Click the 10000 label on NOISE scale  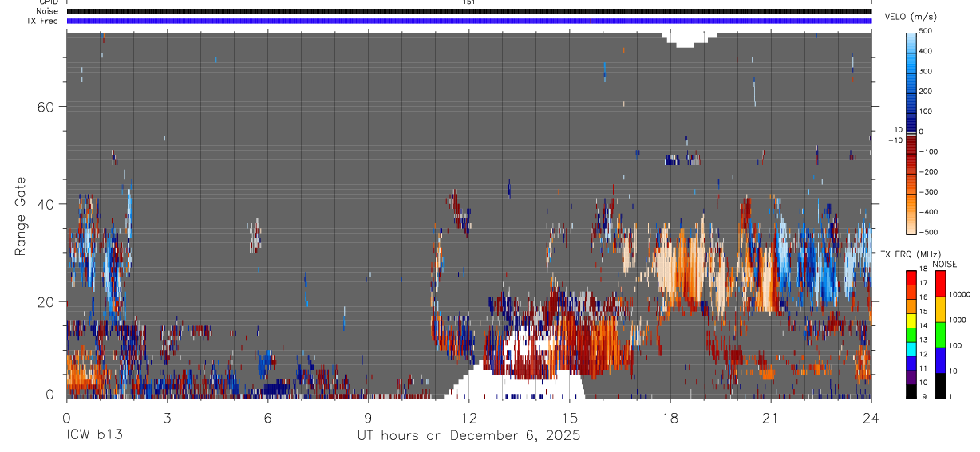958,294
